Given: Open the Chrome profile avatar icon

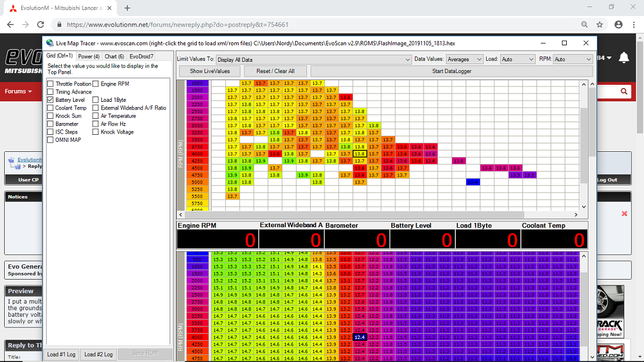Looking at the screenshot, I should (x=618, y=25).
